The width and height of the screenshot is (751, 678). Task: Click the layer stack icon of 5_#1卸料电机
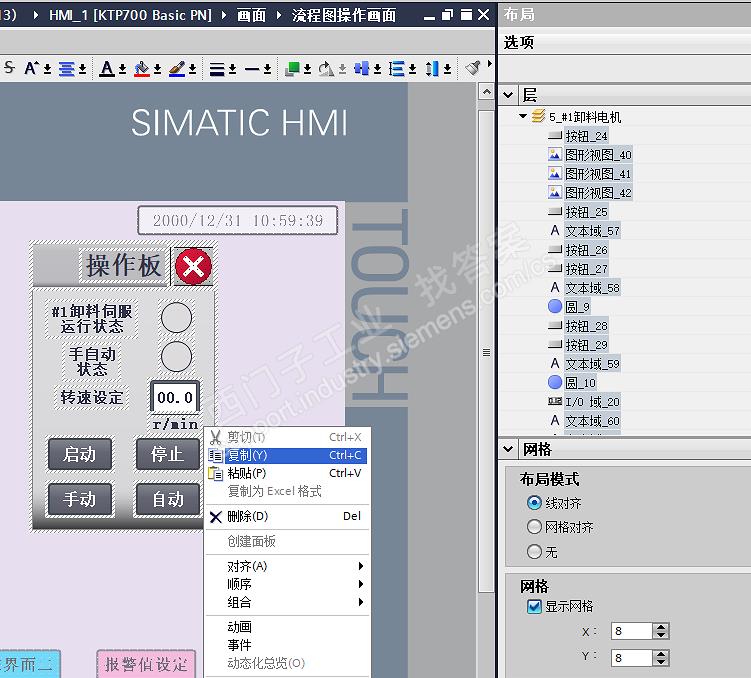[539, 116]
